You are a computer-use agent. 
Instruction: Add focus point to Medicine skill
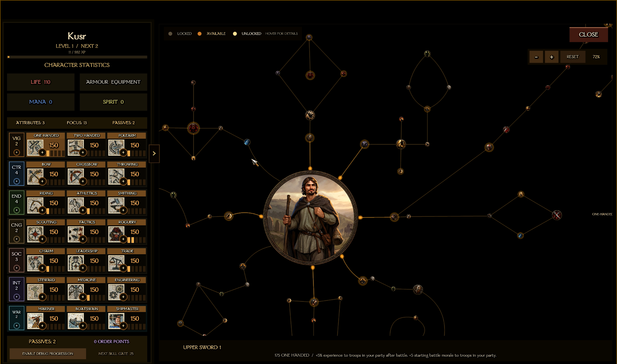[83, 297]
